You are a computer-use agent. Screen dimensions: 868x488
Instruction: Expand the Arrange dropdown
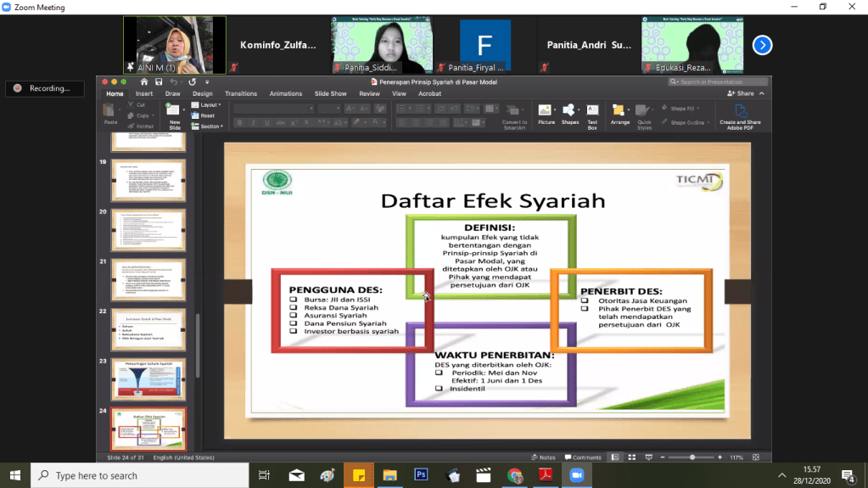620,113
